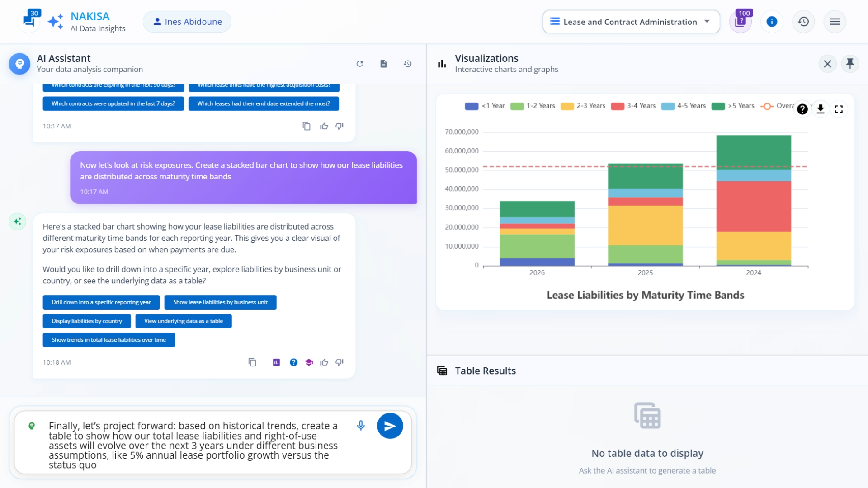Select 'Show lease liabilities by business unit'
This screenshot has width=868, height=488.
220,302
